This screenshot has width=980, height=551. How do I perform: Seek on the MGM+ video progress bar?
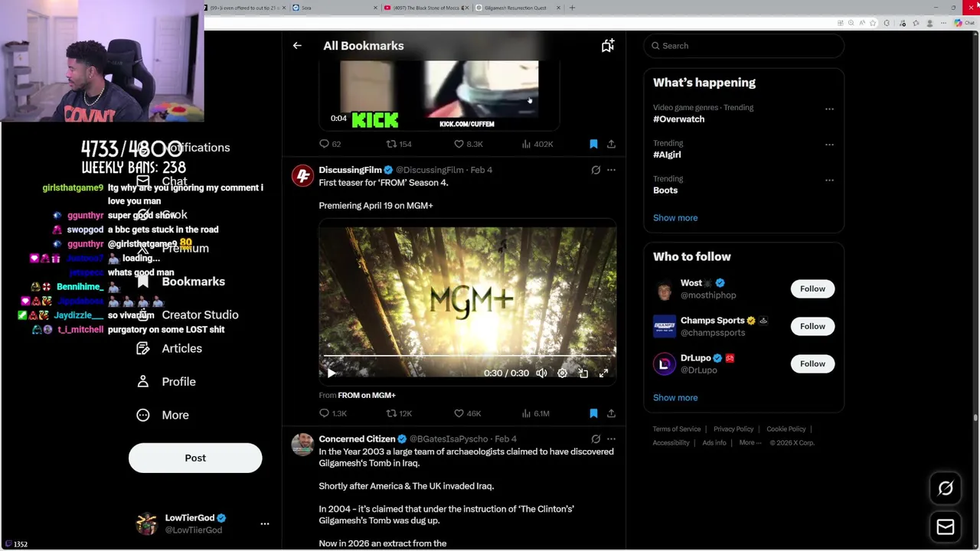pos(467,357)
